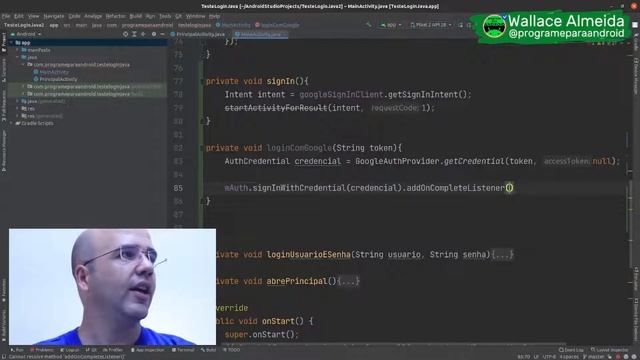The height and width of the screenshot is (360, 640).
Task: Select Gradle Scripts in the project tree
Action: 34,123
